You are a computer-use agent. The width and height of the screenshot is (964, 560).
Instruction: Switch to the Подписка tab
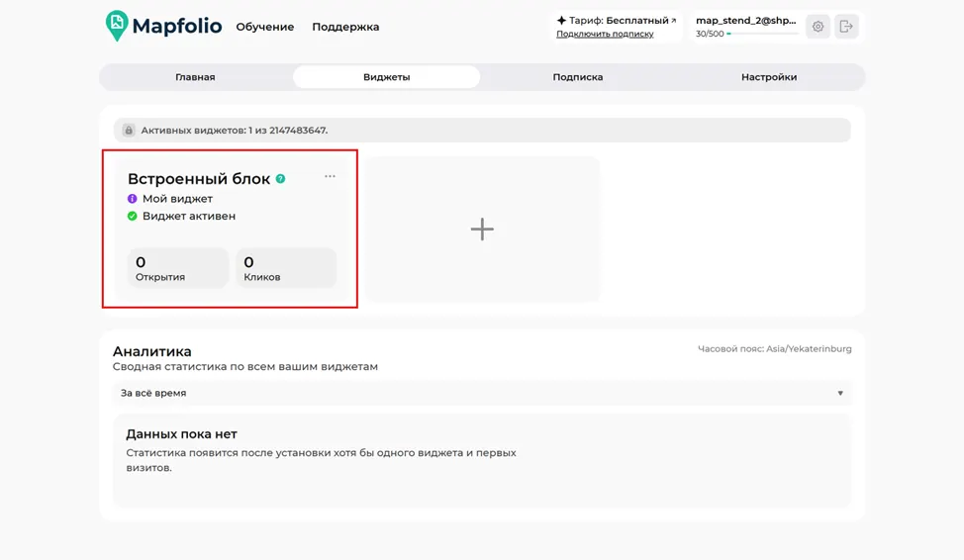(x=578, y=77)
